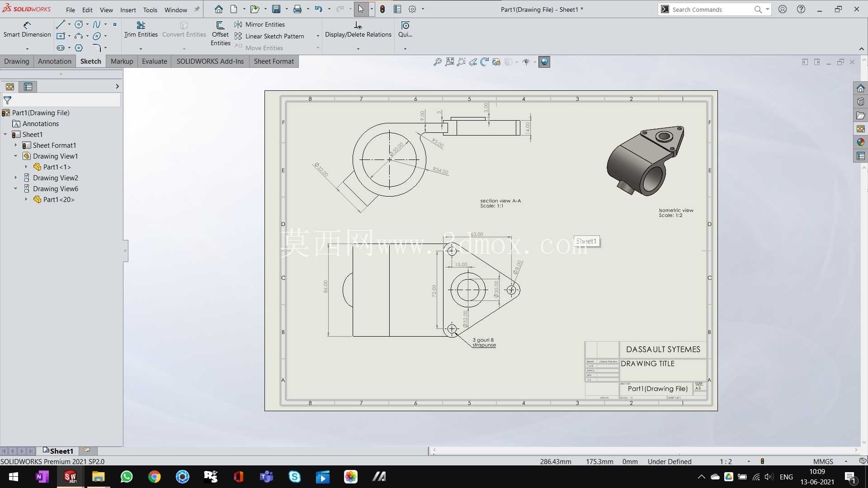This screenshot has height=488, width=868.
Task: Click the Home icon in title toolbar
Action: 219,9
